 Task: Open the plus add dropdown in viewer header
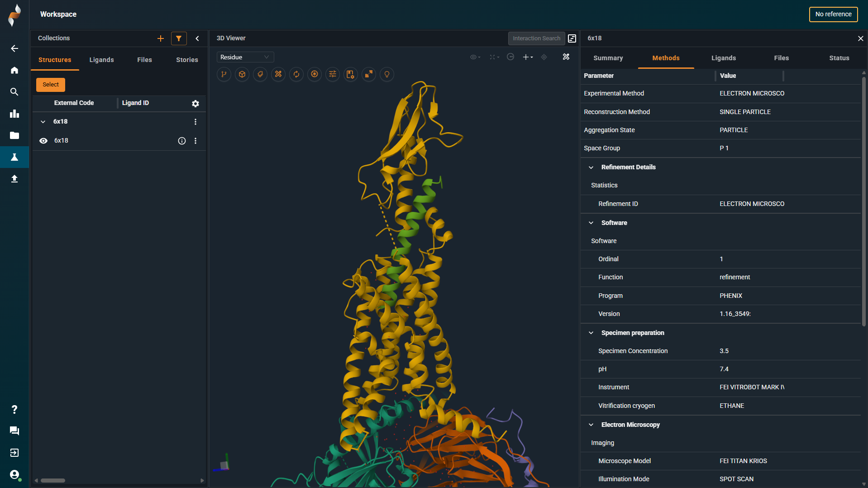click(x=528, y=57)
